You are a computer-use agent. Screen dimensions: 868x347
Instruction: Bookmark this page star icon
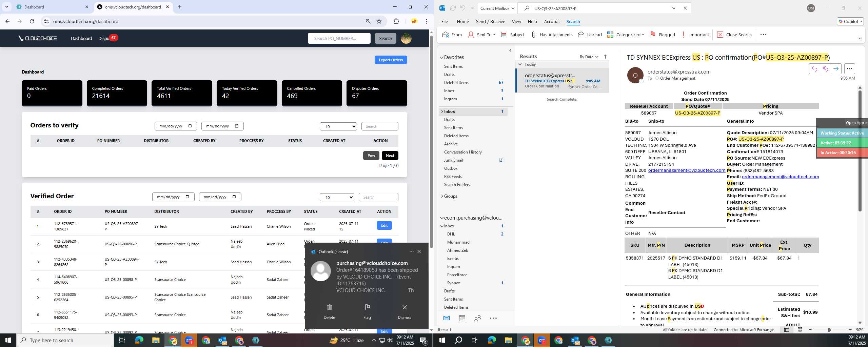click(379, 21)
